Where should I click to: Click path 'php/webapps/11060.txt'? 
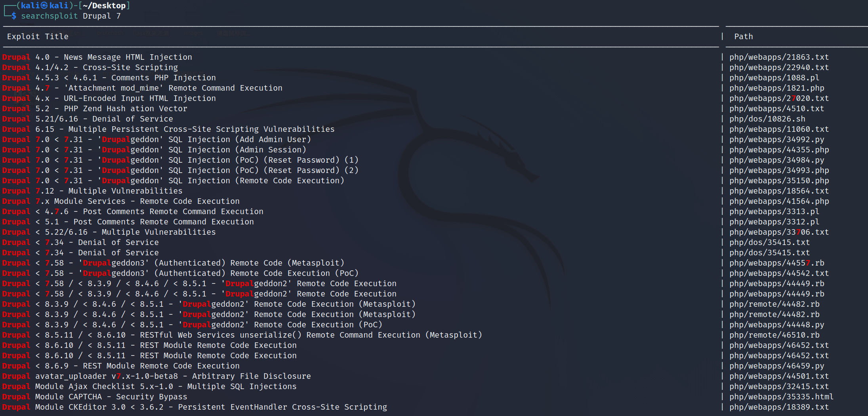[x=779, y=129]
